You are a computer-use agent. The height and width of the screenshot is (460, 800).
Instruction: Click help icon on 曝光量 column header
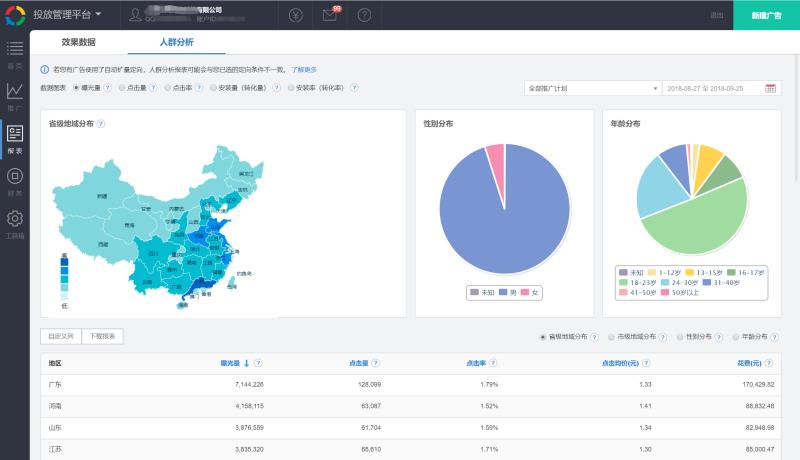click(x=258, y=363)
